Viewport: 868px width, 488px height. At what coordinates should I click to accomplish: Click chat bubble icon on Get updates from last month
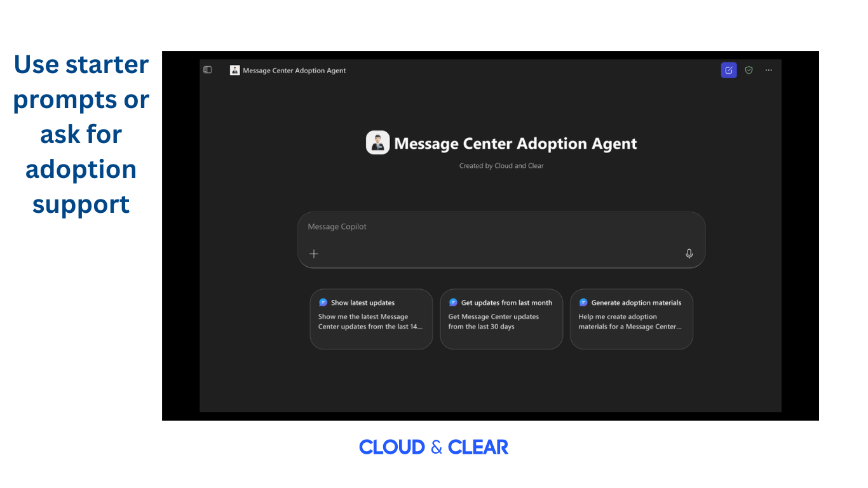(453, 302)
